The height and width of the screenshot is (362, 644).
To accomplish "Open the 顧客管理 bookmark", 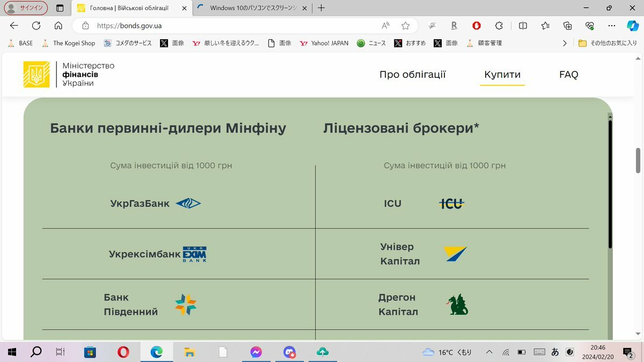I will (x=484, y=43).
